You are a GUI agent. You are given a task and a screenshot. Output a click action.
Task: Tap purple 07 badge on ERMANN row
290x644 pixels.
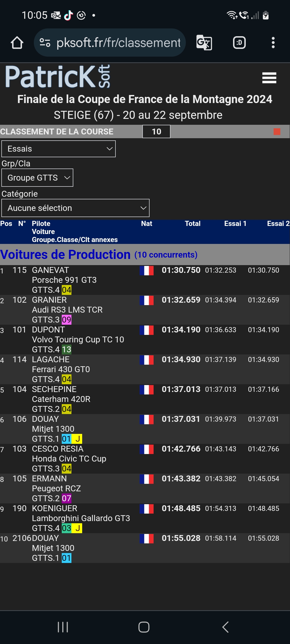coord(67,499)
